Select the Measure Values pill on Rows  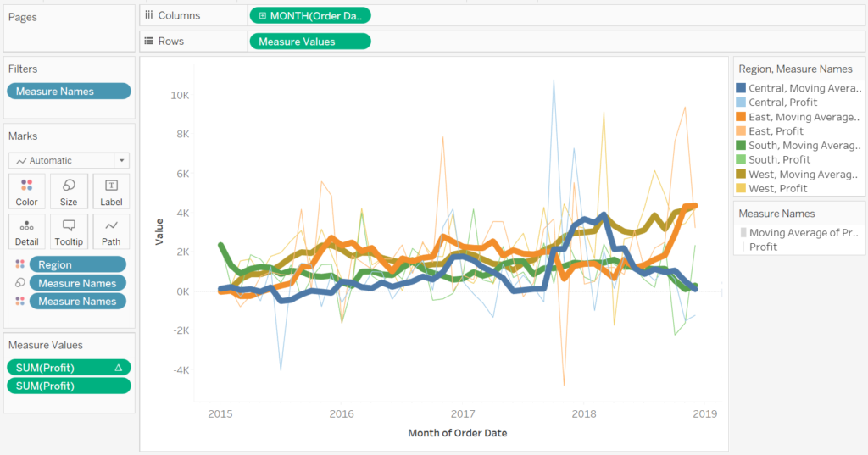point(309,41)
